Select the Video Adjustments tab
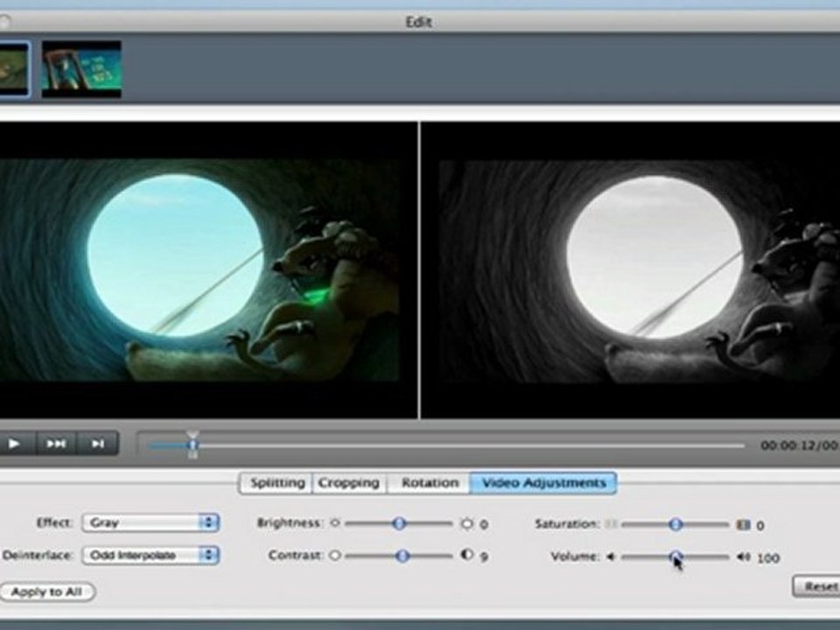This screenshot has width=840, height=630. pyautogui.click(x=543, y=483)
